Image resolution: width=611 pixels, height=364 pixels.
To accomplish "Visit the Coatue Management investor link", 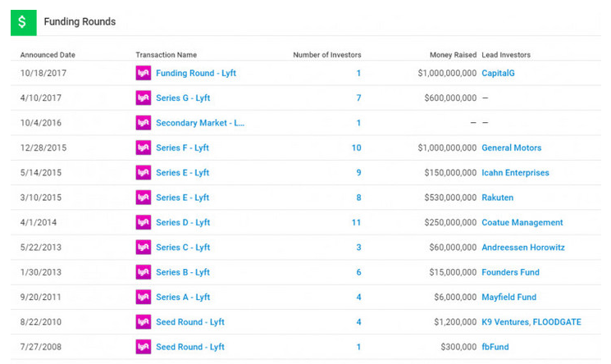I will click(x=522, y=222).
